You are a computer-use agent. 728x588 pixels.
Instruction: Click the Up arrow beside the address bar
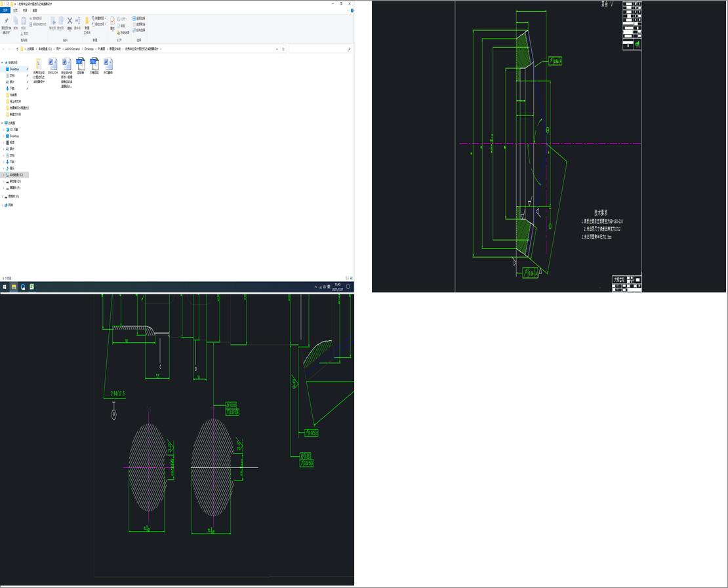[x=16, y=49]
